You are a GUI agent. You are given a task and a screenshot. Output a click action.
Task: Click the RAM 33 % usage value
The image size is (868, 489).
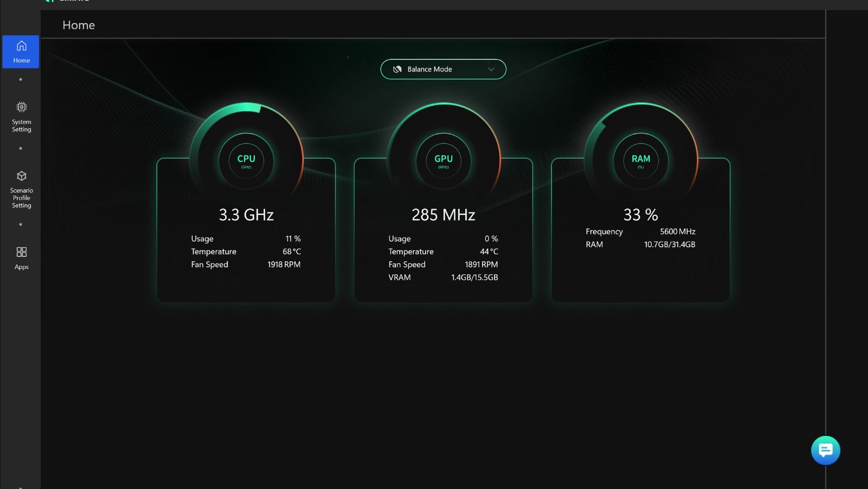pyautogui.click(x=640, y=214)
